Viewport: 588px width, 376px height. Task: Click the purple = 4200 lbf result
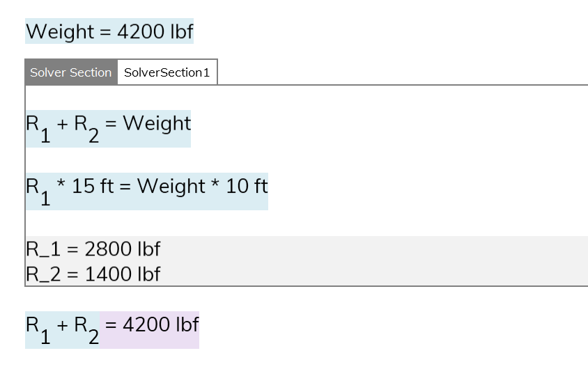tap(150, 329)
